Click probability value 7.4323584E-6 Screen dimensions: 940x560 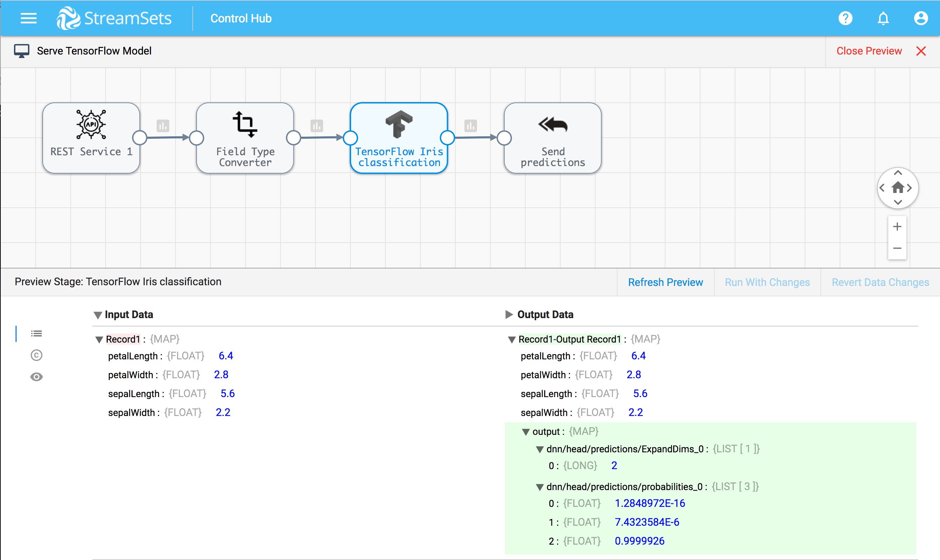coord(647,522)
